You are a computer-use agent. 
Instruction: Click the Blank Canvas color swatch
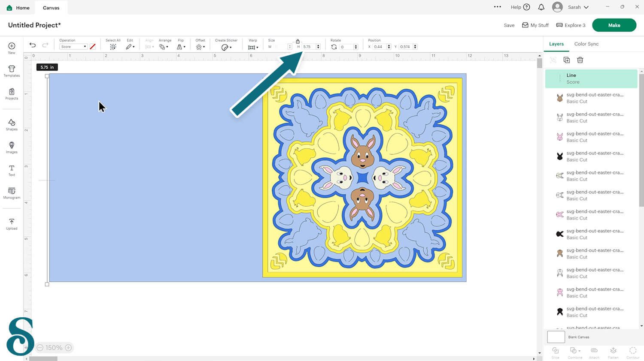point(556,337)
